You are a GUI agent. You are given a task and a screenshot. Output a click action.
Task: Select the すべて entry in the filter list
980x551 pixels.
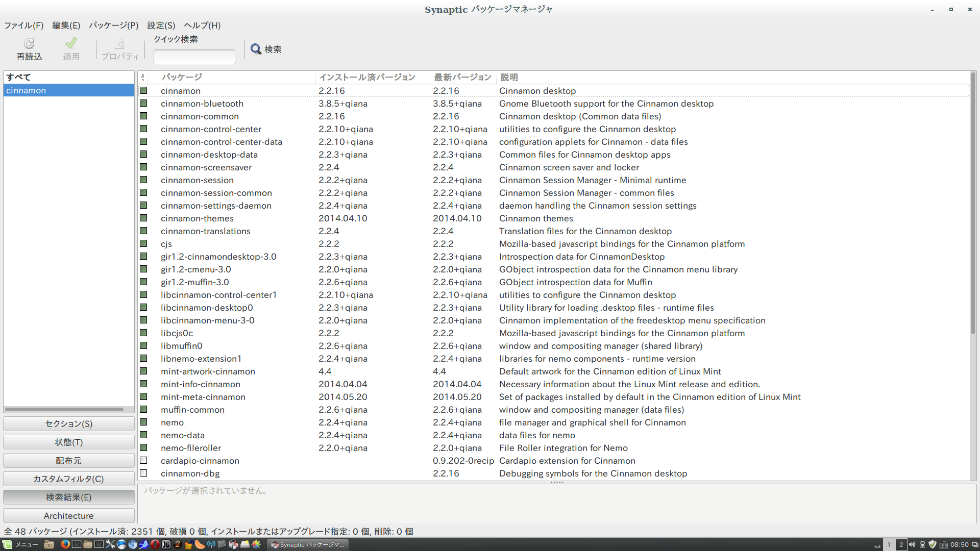click(69, 77)
